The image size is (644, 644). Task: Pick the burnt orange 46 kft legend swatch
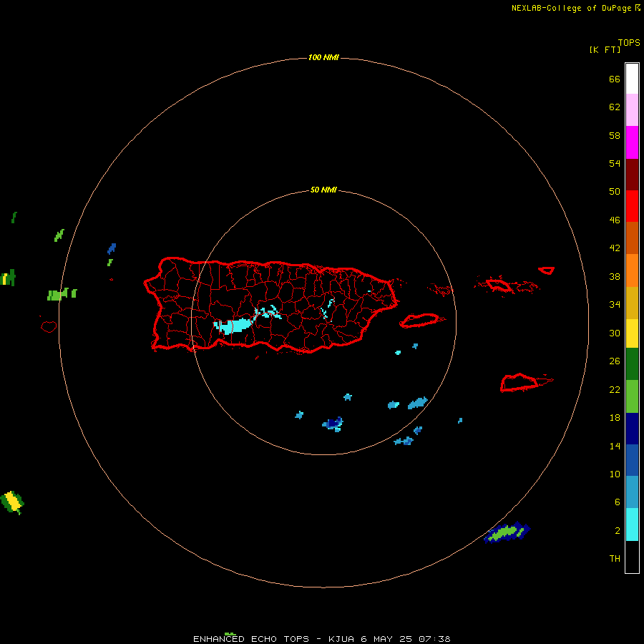632,238
